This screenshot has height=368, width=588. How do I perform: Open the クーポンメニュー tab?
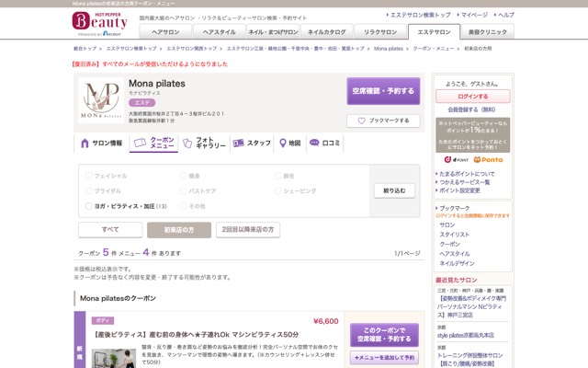coord(153,144)
